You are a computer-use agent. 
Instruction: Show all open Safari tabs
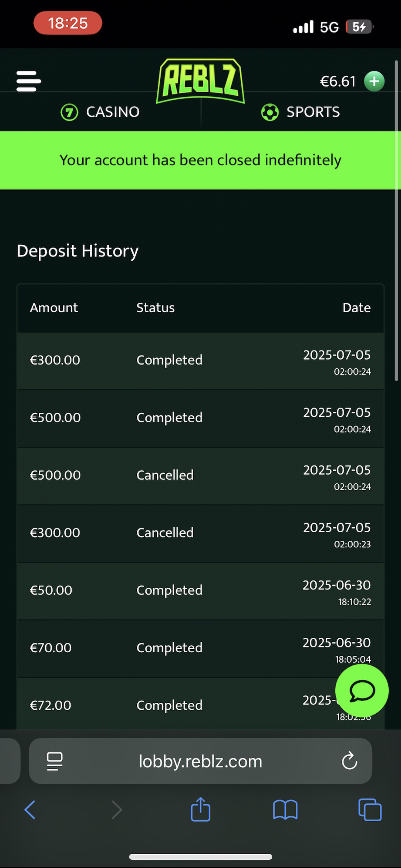pyautogui.click(x=369, y=810)
